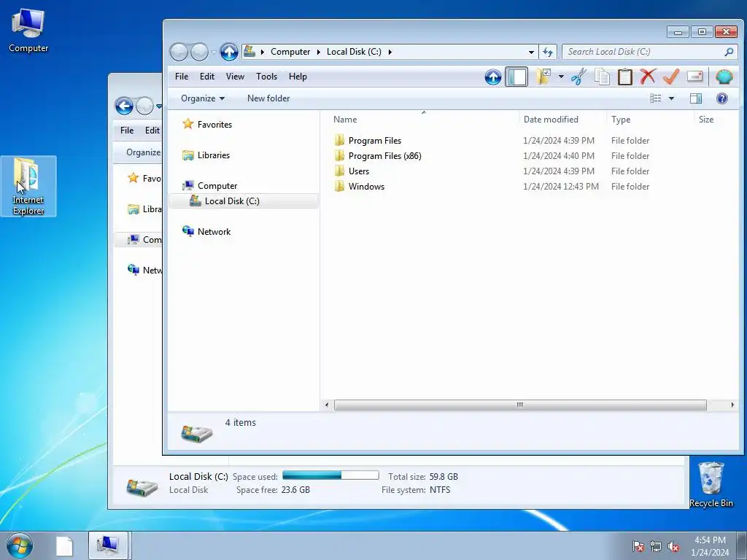The height and width of the screenshot is (560, 747).
Task: Select Libraries in the navigation pane
Action: pyautogui.click(x=214, y=155)
